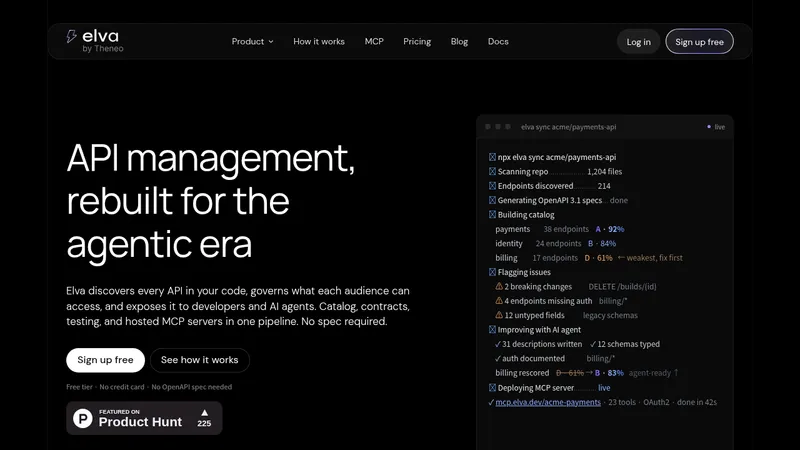Click the Product Hunt P logo icon
The width and height of the screenshot is (800, 450).
83,418
